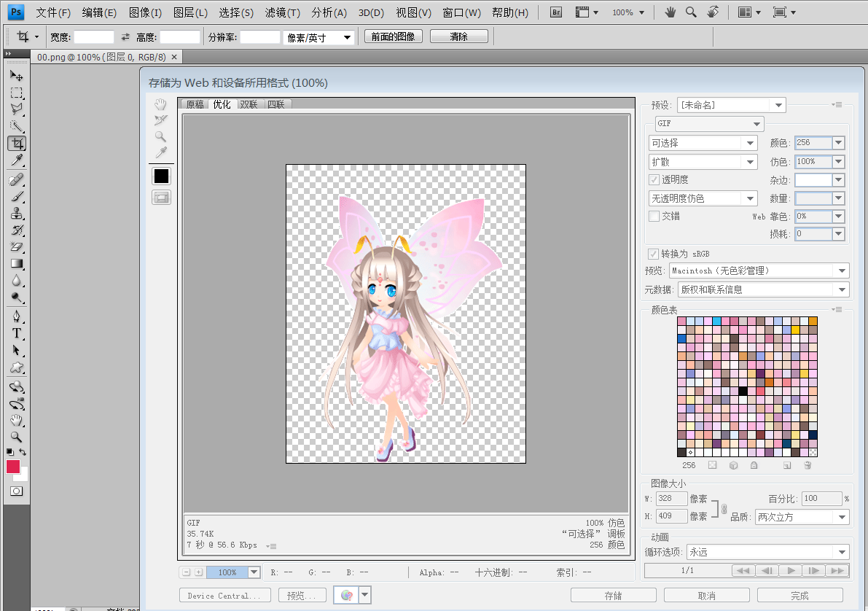The height and width of the screenshot is (611, 868).
Task: Switch to the 双联 tab
Action: pyautogui.click(x=249, y=104)
